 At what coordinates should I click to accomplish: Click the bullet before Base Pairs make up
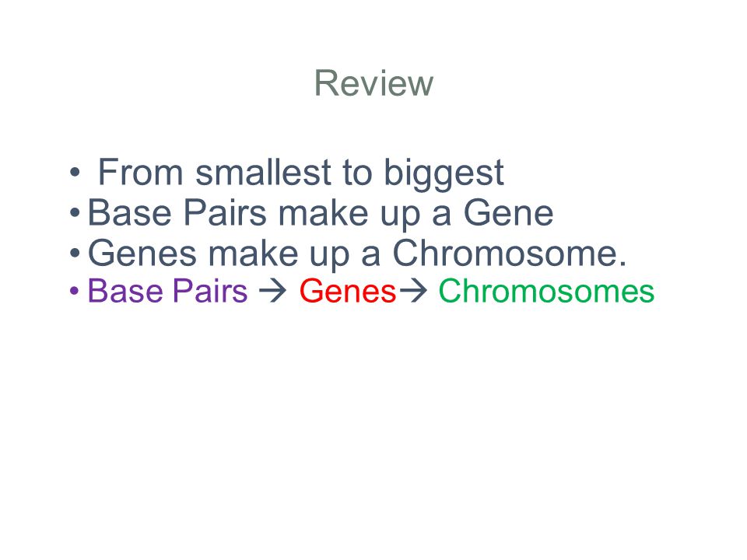click(75, 212)
